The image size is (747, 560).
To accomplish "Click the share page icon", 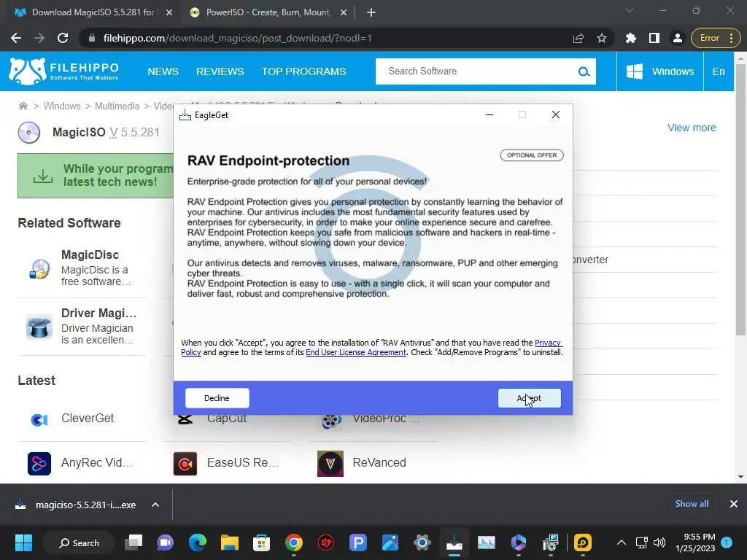I will [x=578, y=38].
